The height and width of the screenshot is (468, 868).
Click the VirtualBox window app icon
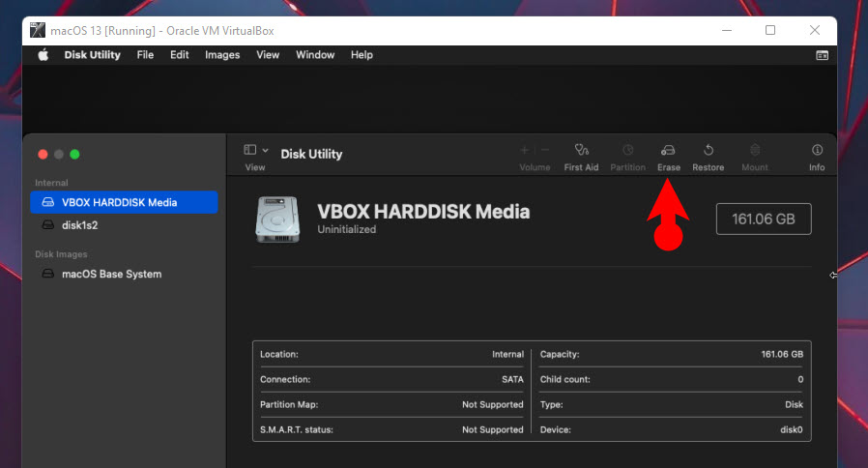tap(37, 31)
